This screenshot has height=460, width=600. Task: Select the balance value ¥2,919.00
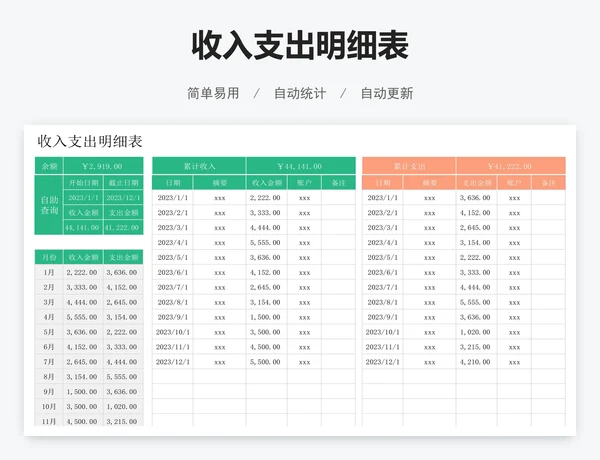103,166
